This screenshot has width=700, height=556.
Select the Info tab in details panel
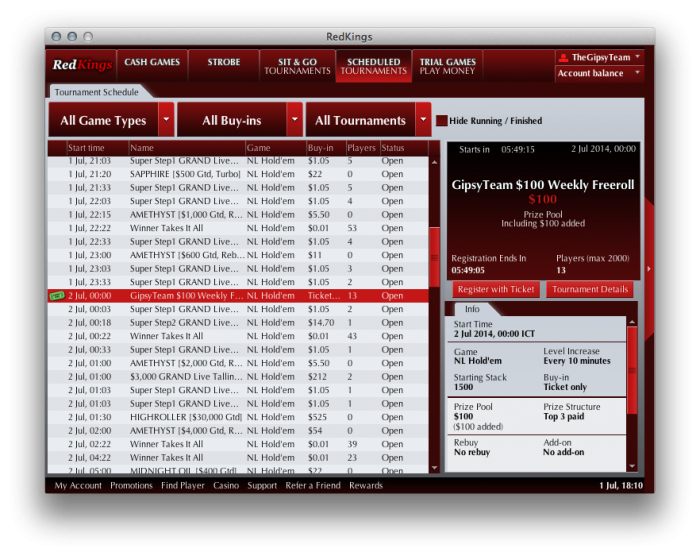(x=472, y=309)
